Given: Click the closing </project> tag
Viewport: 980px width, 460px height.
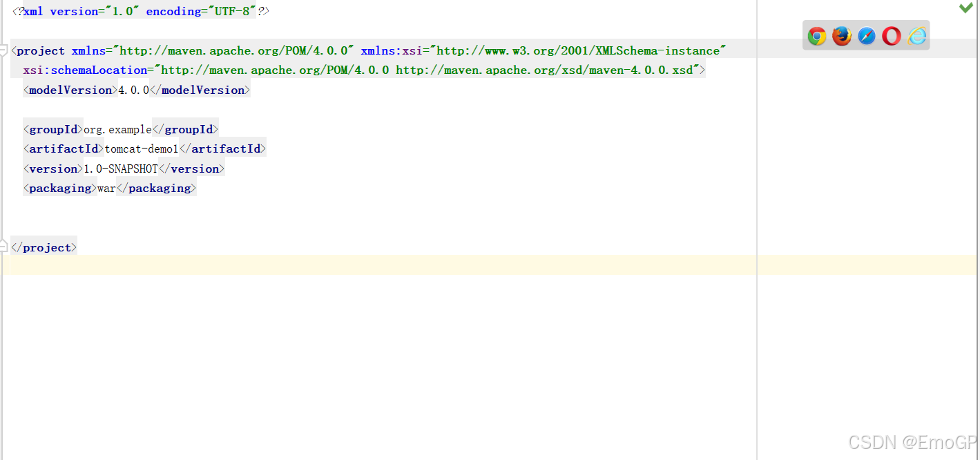Looking at the screenshot, I should point(44,247).
